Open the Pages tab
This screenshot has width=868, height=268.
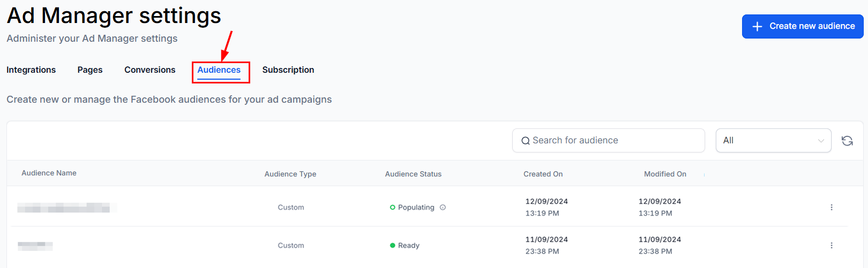coord(90,70)
